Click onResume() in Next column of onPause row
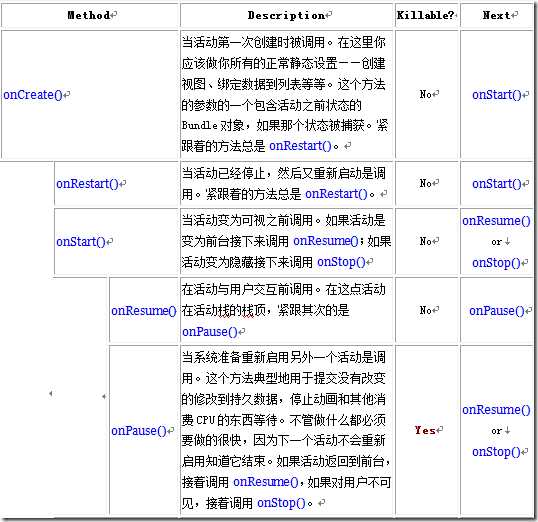Image resolution: width=538 pixels, height=522 pixels. coord(496,410)
